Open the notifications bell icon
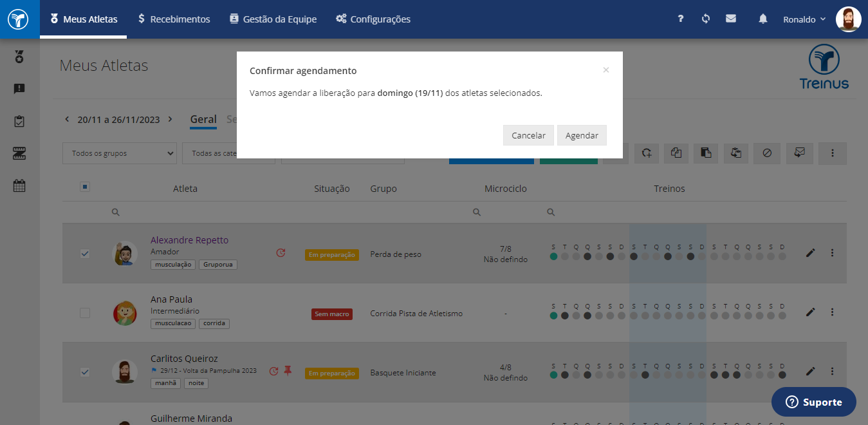Image resolution: width=868 pixels, height=425 pixels. coord(763,19)
